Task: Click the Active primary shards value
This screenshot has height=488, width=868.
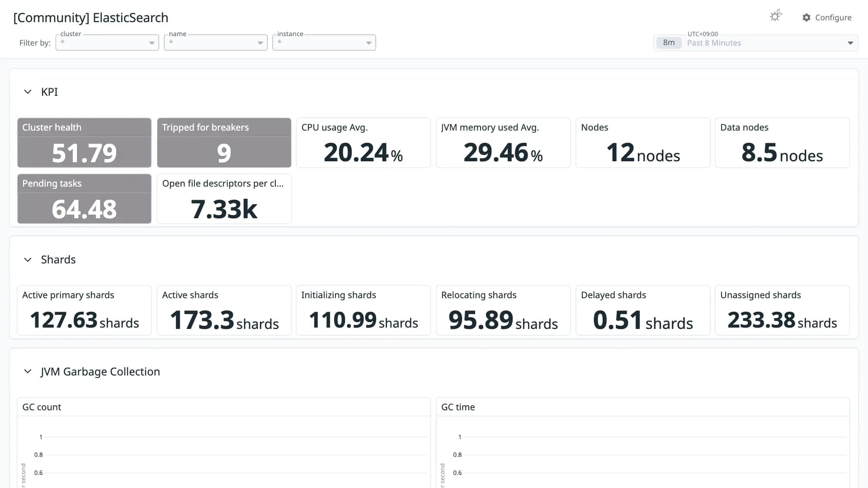Action: click(x=84, y=320)
